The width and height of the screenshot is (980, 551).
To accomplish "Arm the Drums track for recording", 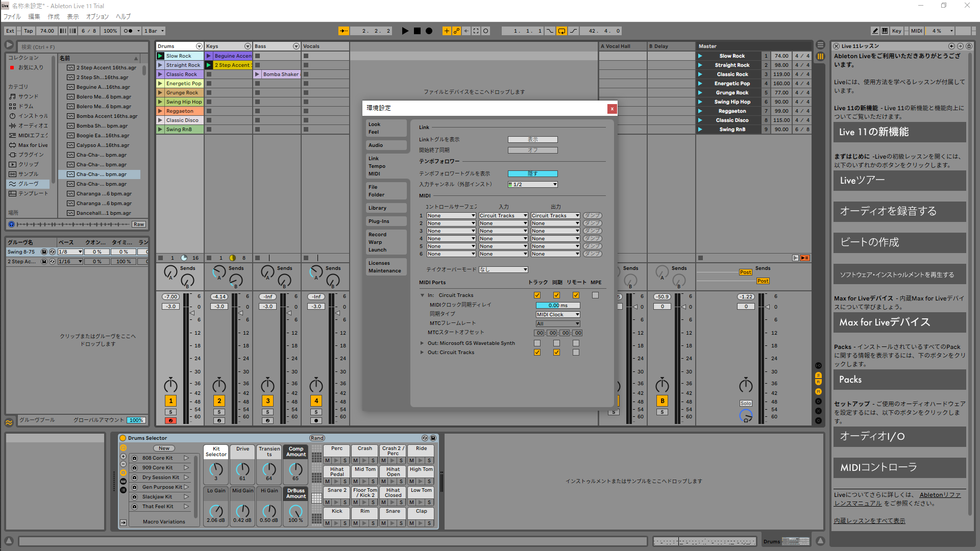I will click(170, 421).
